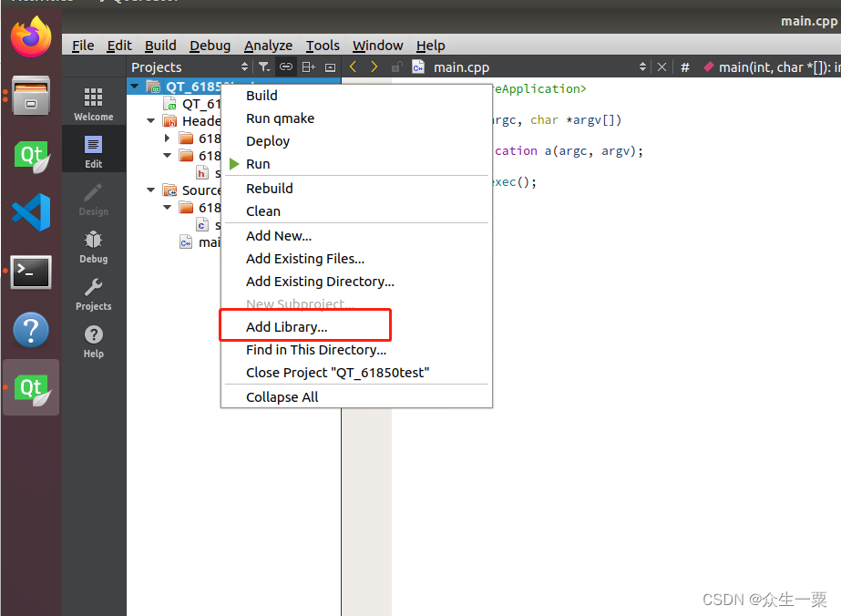Click the filter tree funnel icon

coord(264,67)
